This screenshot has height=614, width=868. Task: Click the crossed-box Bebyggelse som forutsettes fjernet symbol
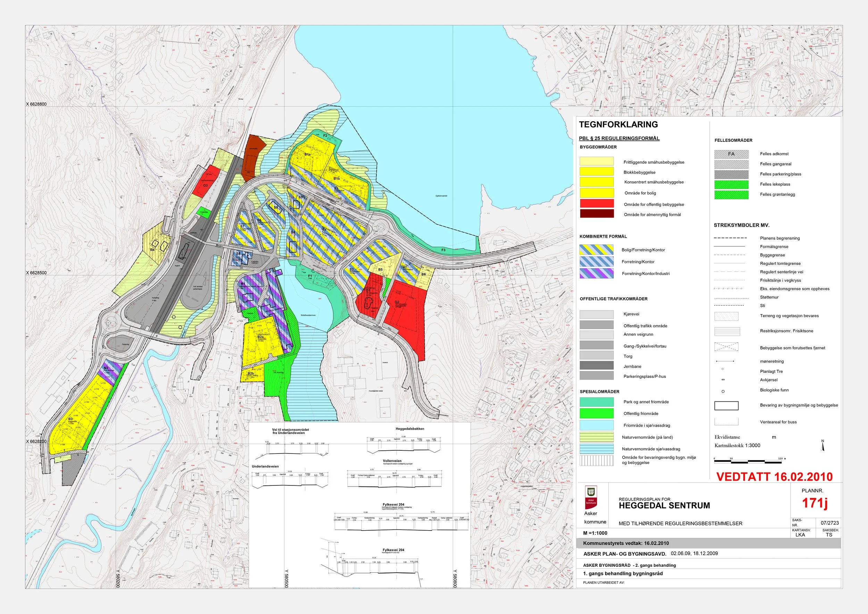tap(726, 347)
